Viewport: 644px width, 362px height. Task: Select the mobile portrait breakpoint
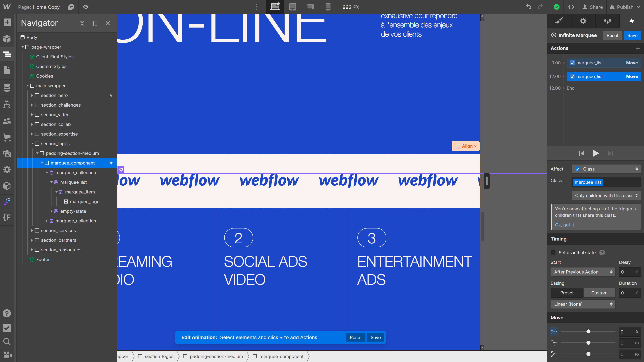pos(328,7)
